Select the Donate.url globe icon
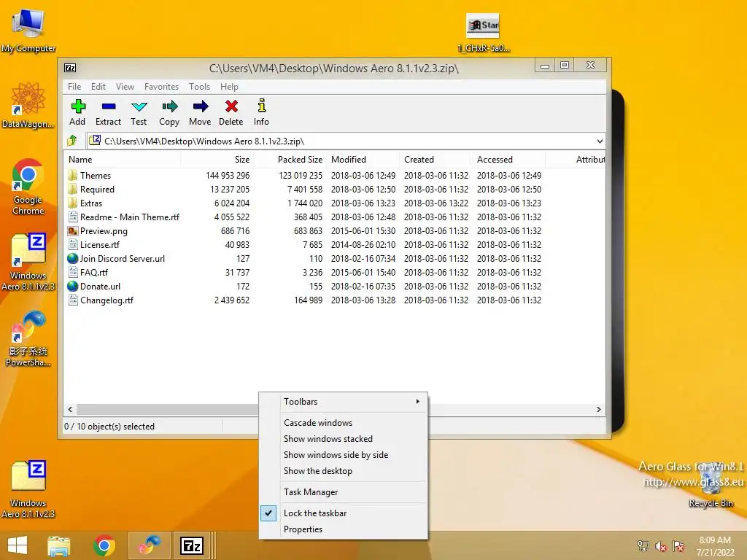Image resolution: width=747 pixels, height=560 pixels. (73, 286)
